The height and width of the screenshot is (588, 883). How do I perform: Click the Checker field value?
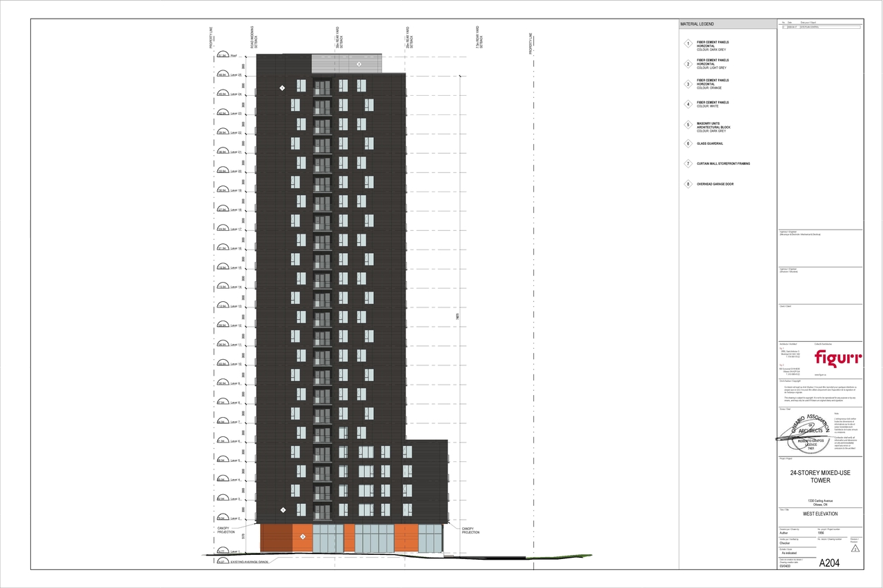786,543
